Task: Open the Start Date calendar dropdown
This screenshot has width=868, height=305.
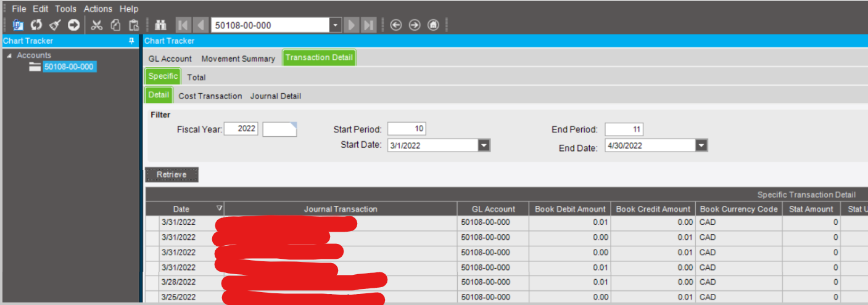Action: [x=484, y=145]
